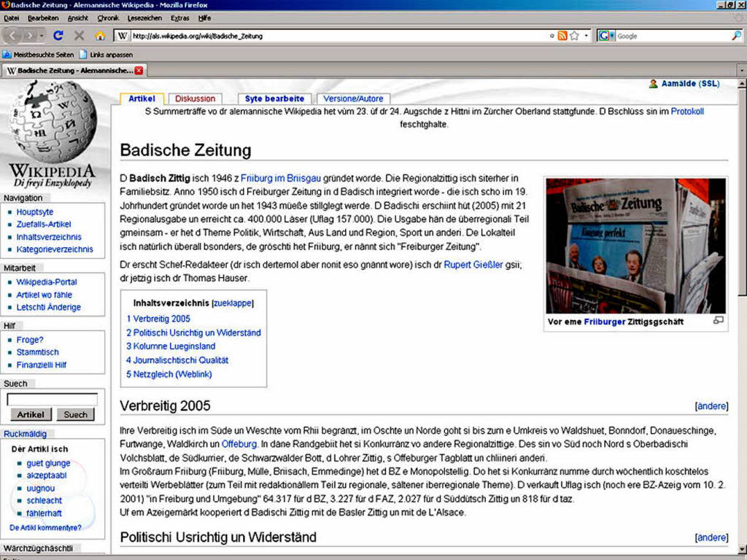Viewport: 747px width, 560px height.
Task: Open the Extras menu
Action: point(179,18)
